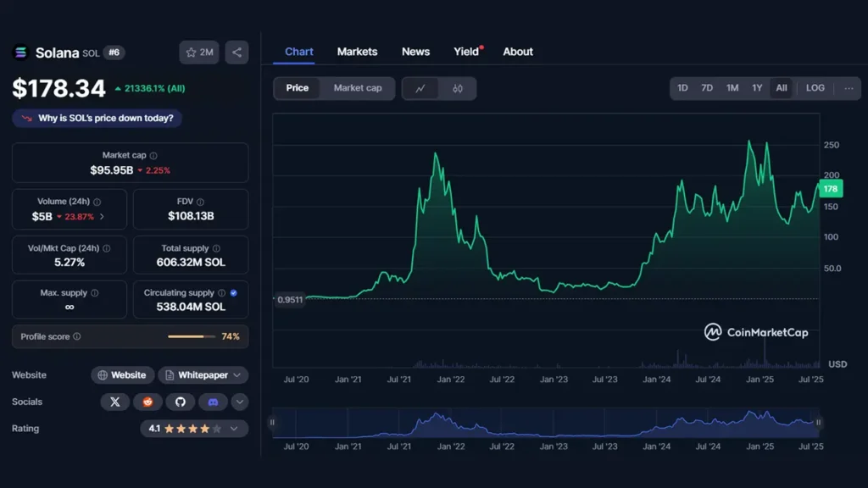Show FDV info icon
This screenshot has width=868, height=488.
pyautogui.click(x=200, y=202)
